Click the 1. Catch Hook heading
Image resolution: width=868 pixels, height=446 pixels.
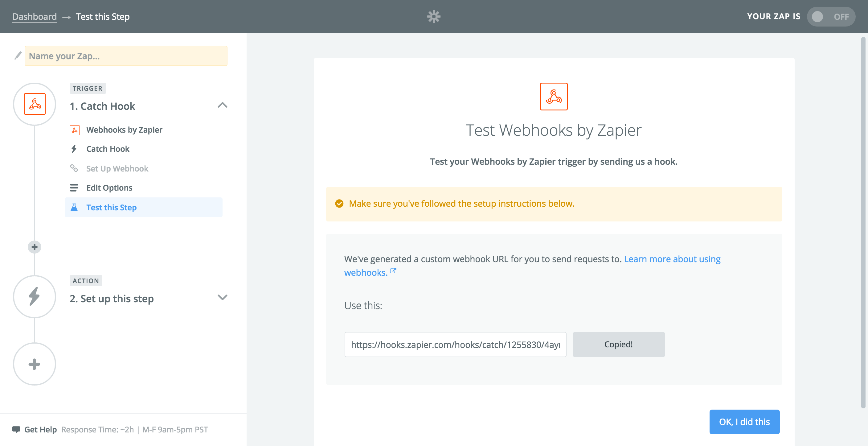(x=102, y=106)
